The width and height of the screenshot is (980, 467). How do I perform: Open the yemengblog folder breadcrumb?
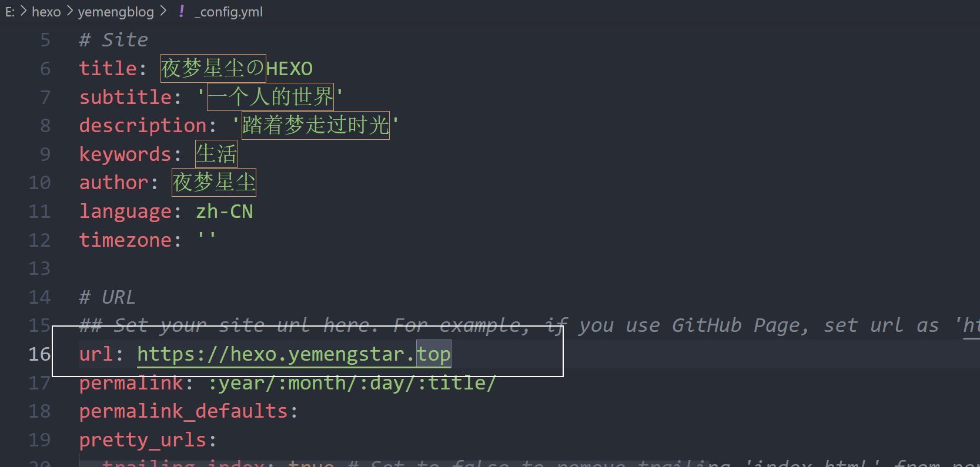(x=116, y=12)
